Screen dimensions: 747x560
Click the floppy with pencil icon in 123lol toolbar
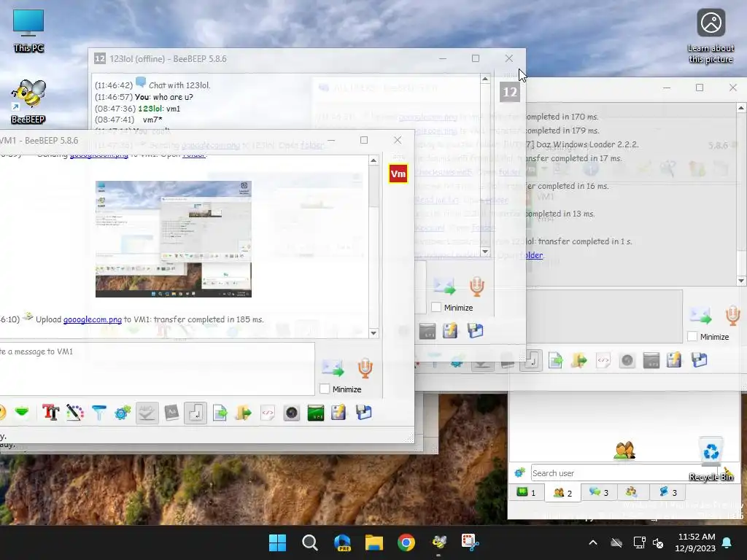click(450, 331)
